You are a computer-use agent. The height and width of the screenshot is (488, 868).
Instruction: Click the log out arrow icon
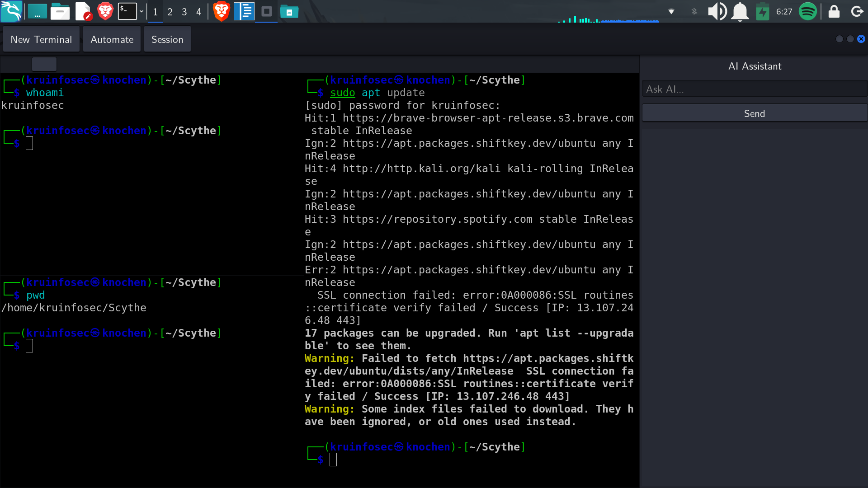[857, 11]
